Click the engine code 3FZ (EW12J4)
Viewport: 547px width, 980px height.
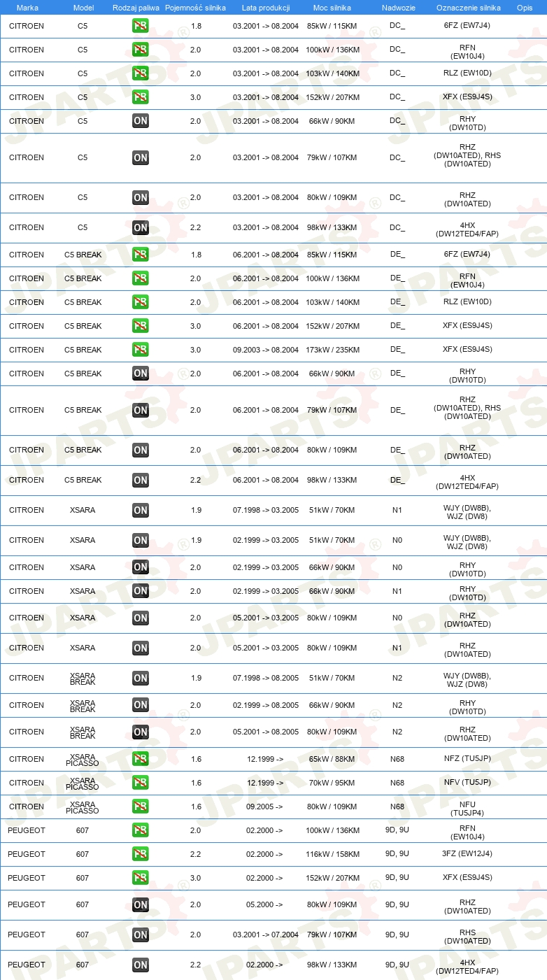(467, 854)
